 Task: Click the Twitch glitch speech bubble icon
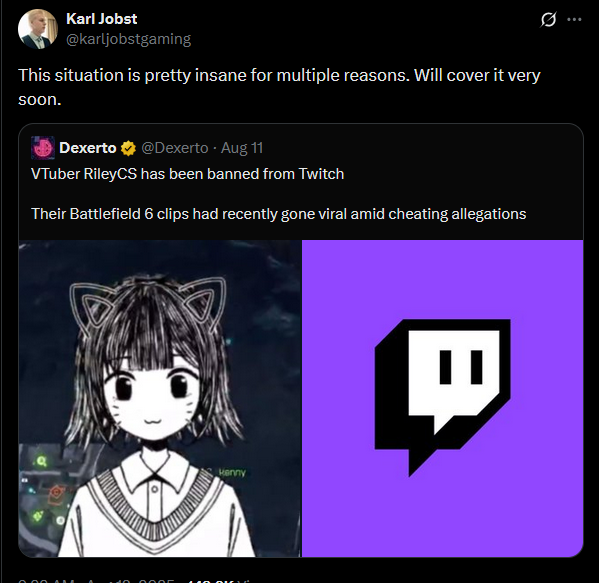(442, 397)
